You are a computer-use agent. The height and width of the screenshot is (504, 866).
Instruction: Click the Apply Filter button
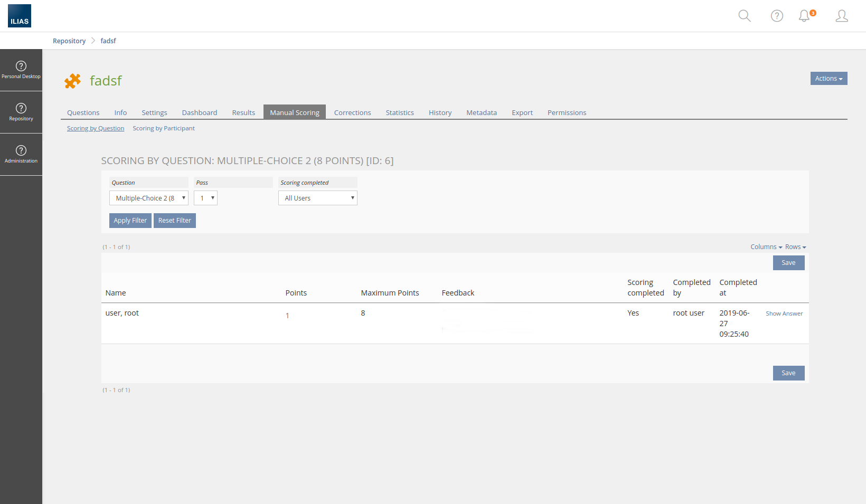130,221
